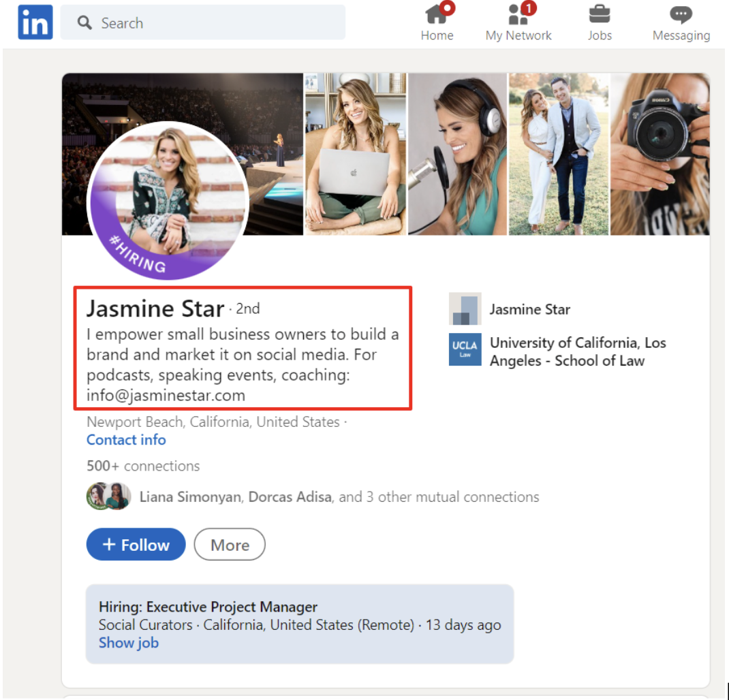
Task: Click the Jasmine Star profile name heading
Action: click(x=156, y=308)
